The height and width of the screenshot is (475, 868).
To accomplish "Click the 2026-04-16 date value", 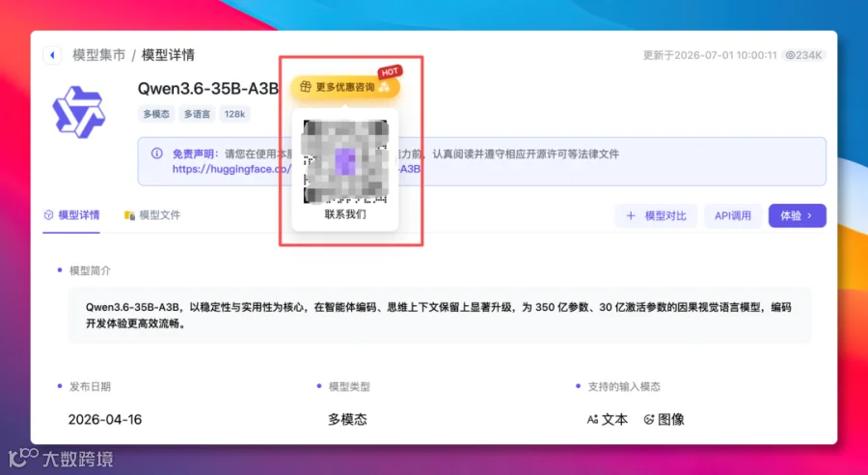I will click(105, 420).
